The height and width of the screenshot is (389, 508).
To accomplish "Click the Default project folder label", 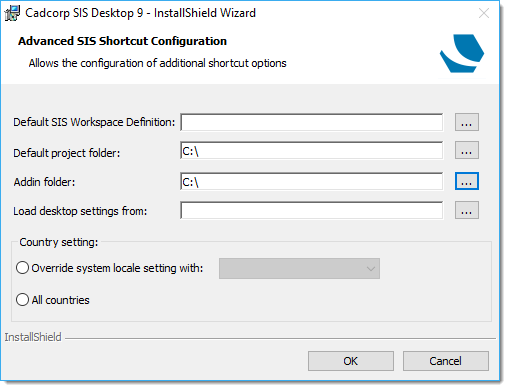I will click(67, 153).
